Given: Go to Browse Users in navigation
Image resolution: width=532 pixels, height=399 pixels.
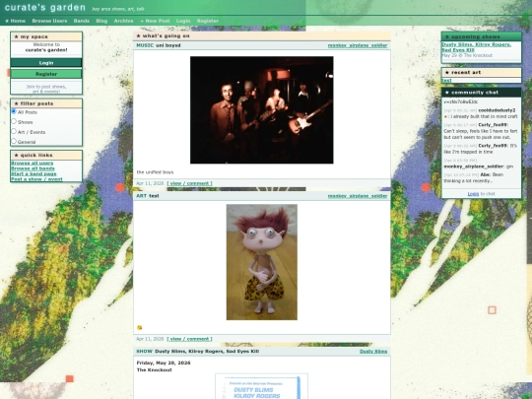Looking at the screenshot, I should click(x=49, y=21).
